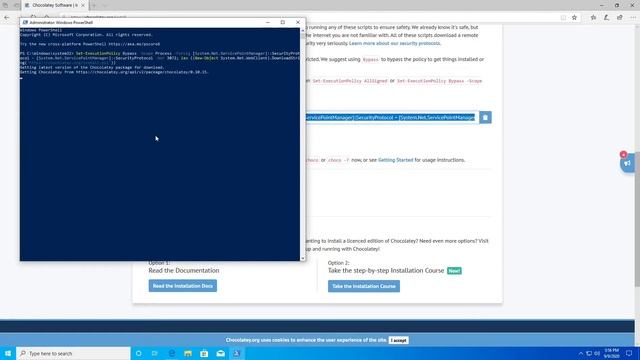Click the highlighted install command text field
This screenshot has width=640, height=360.
390,118
